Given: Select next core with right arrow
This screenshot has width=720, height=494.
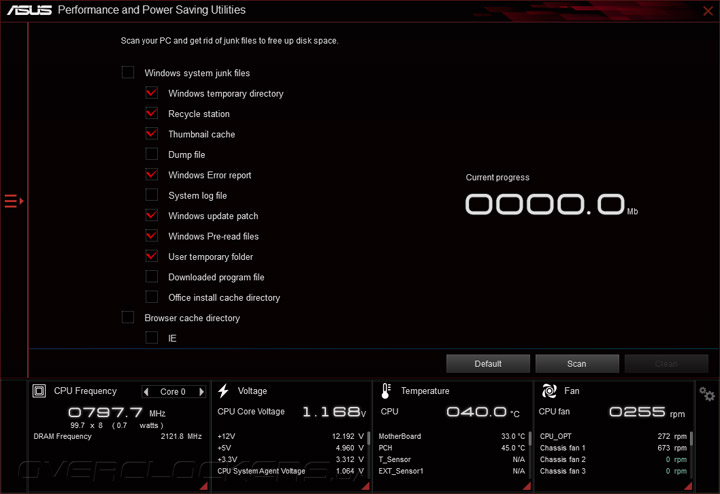Looking at the screenshot, I should click(x=201, y=392).
